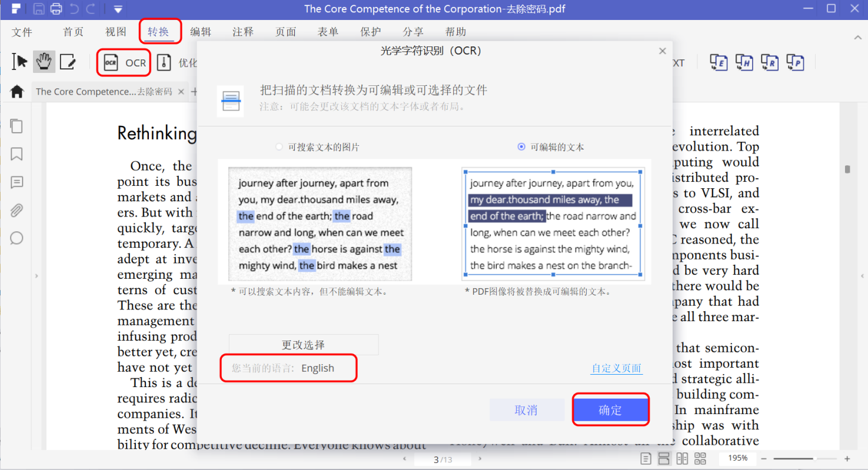Click the 确定 button in OCR dialog
Screen dimensions: 868x470
tap(610, 410)
